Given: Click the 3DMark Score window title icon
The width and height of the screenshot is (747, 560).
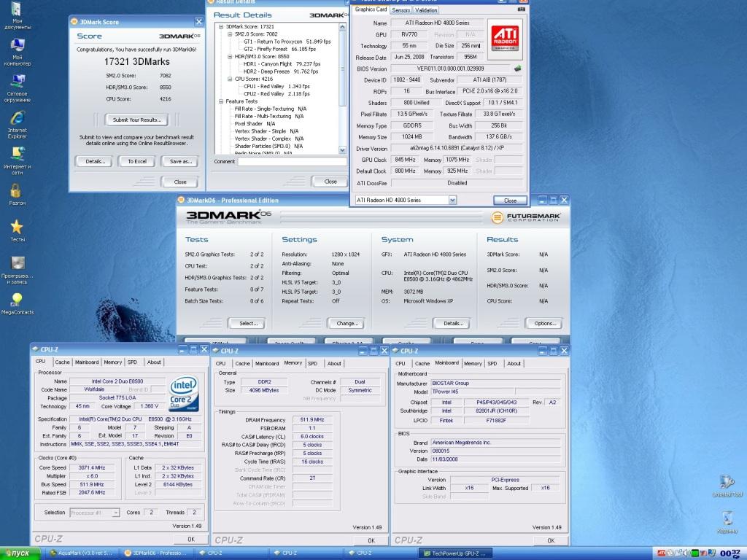Looking at the screenshot, I should (74, 21).
